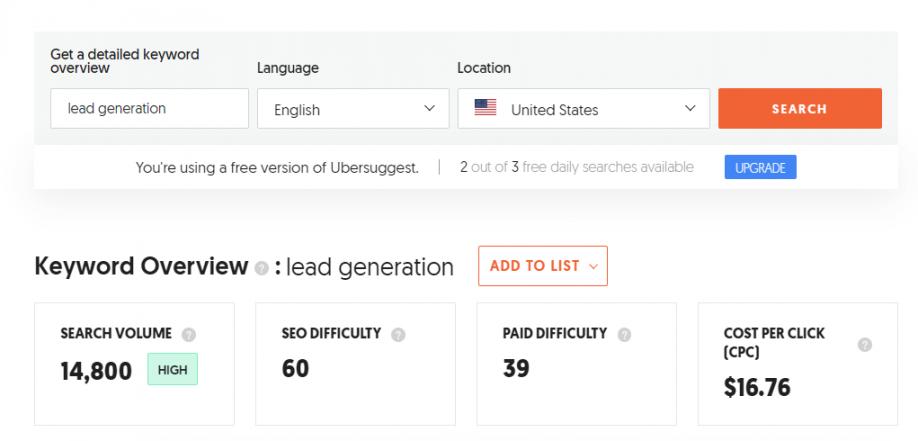Open the English language dropdown

point(353,109)
